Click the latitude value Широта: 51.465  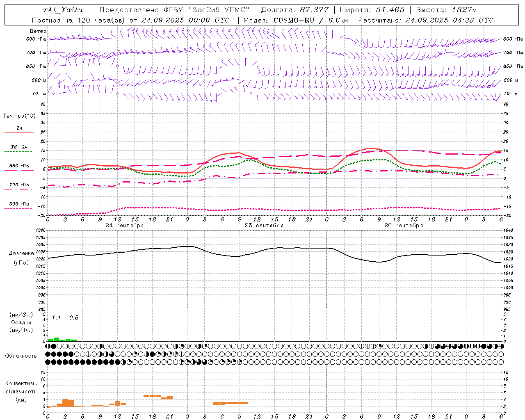(372, 10)
